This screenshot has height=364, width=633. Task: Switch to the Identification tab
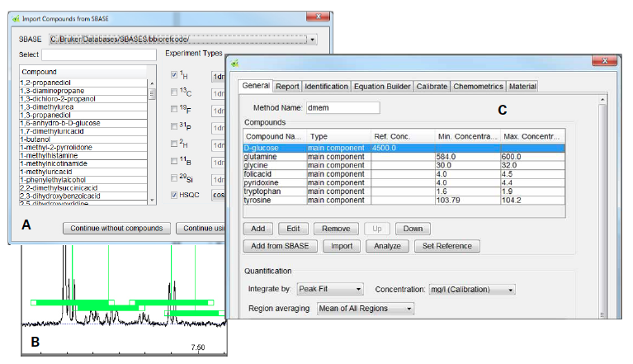(x=326, y=87)
